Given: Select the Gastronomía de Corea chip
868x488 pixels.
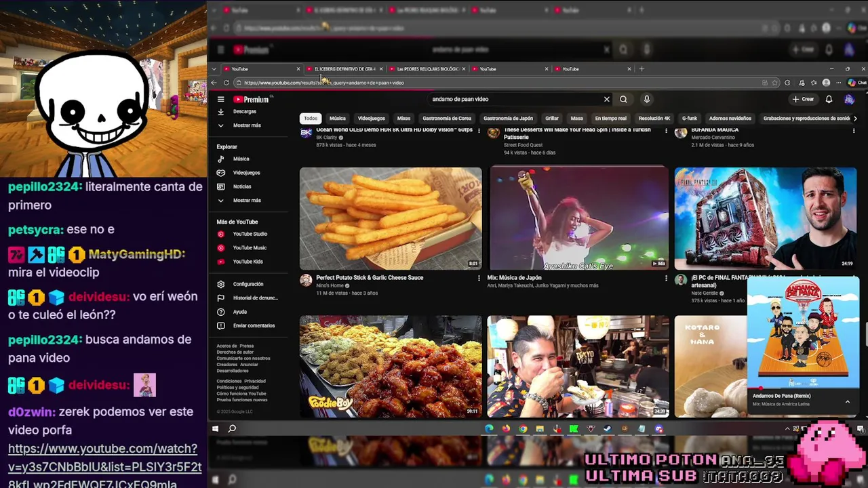Looking at the screenshot, I should [447, 118].
